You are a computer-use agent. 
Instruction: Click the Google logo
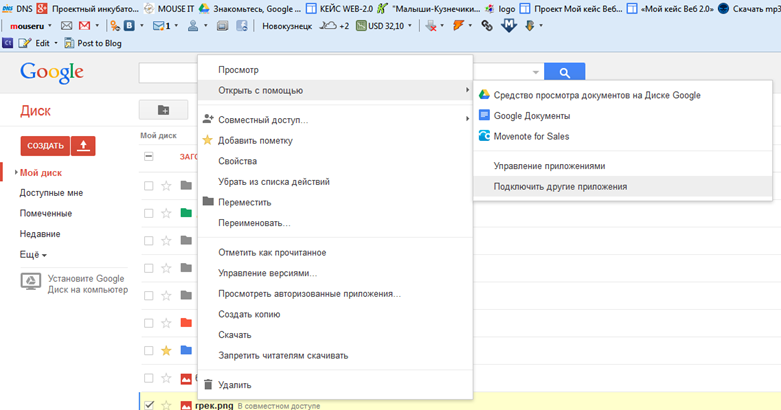(52, 73)
